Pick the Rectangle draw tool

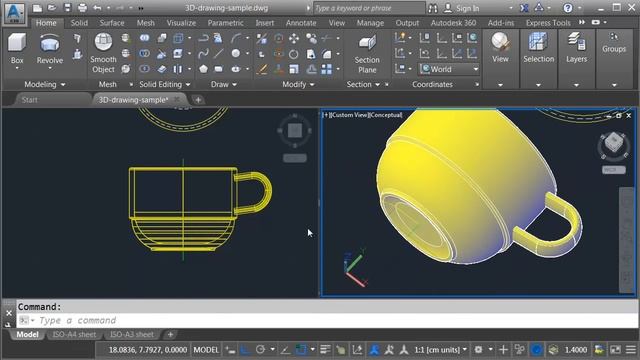(x=219, y=69)
